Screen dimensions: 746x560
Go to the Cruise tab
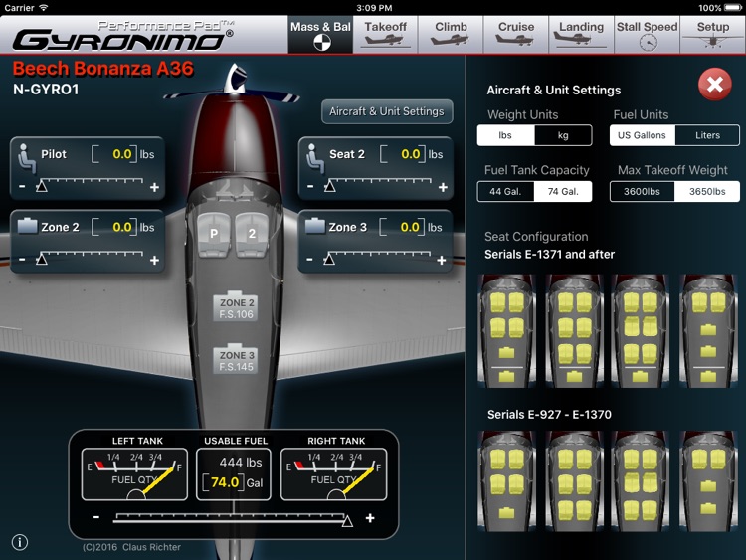tap(515, 34)
